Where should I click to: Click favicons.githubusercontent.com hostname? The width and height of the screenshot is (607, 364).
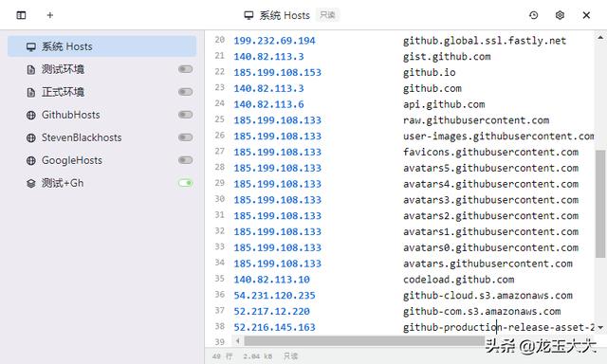tap(490, 152)
